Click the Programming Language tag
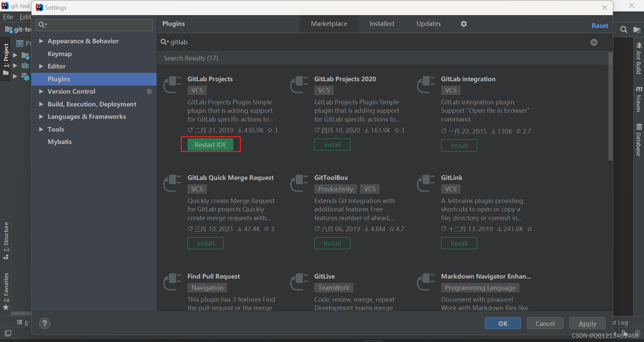Image resolution: width=644 pixels, height=342 pixels. [480, 288]
